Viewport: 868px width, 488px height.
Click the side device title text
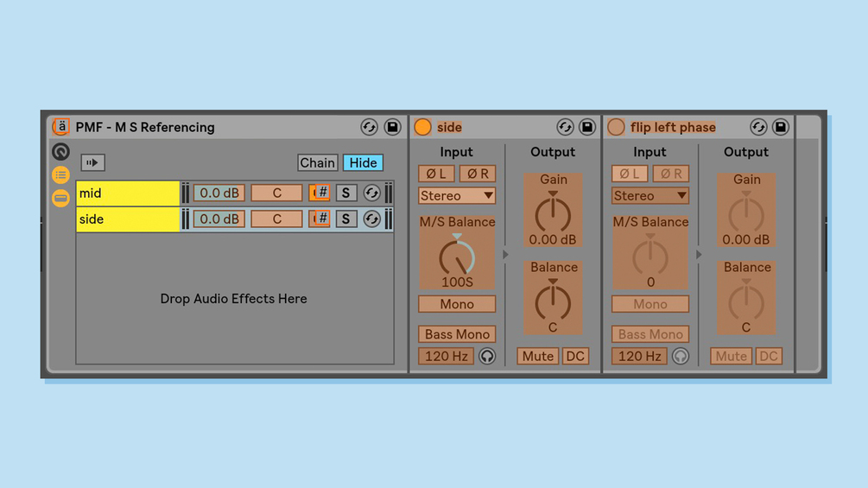[449, 127]
